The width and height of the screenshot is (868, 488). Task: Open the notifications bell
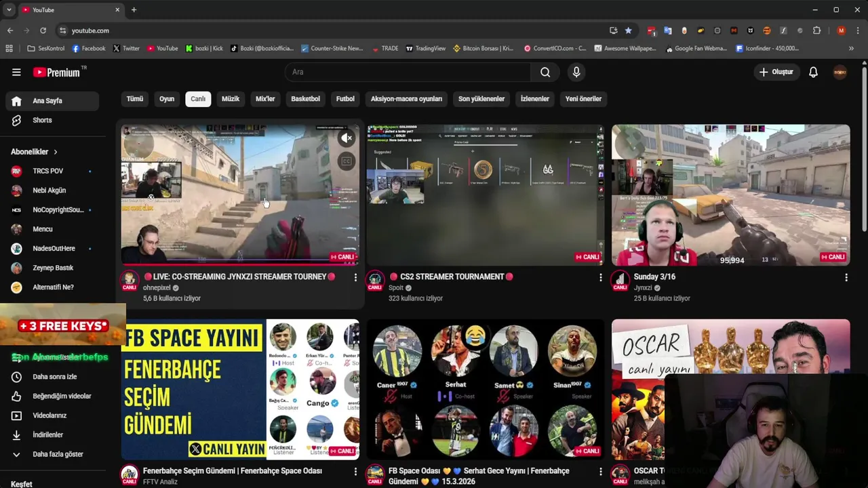pos(813,72)
